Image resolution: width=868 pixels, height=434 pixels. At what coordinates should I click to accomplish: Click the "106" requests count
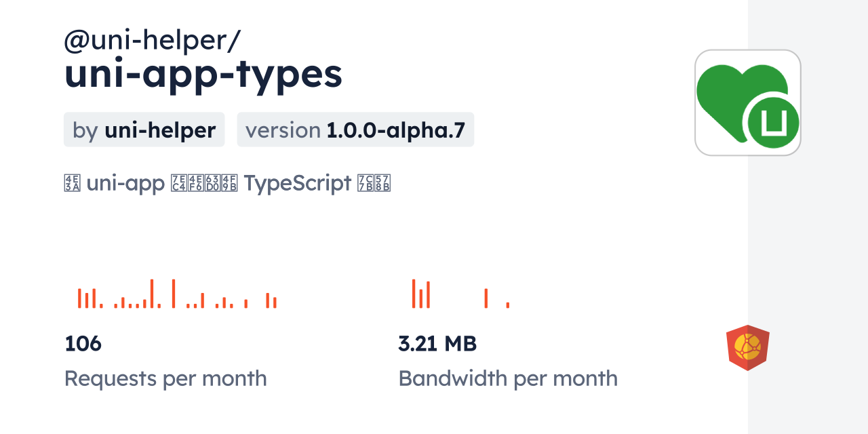83,344
